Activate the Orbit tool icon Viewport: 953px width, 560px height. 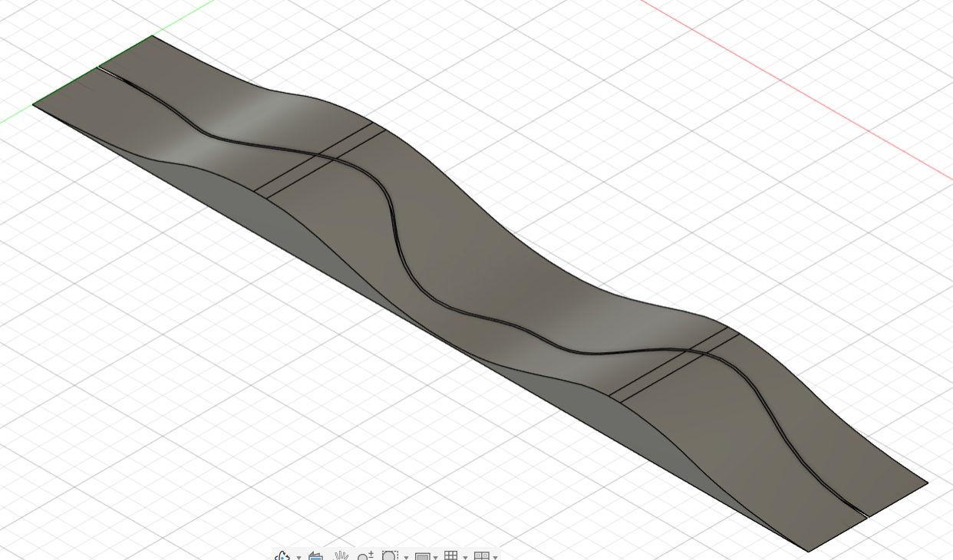tap(282, 555)
